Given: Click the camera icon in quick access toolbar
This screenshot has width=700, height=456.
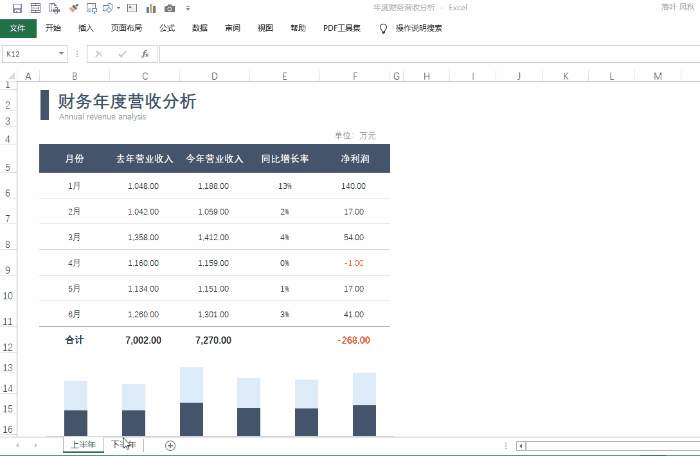Looking at the screenshot, I should click(170, 8).
